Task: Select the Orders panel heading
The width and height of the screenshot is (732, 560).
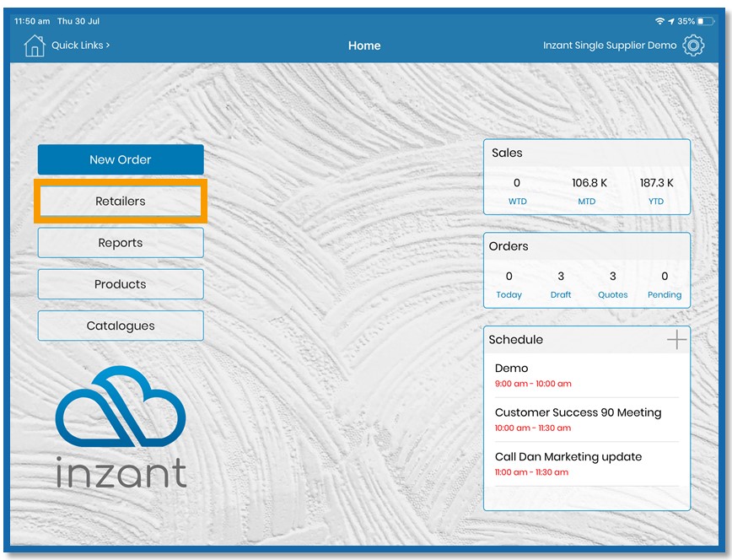Action: pos(509,246)
